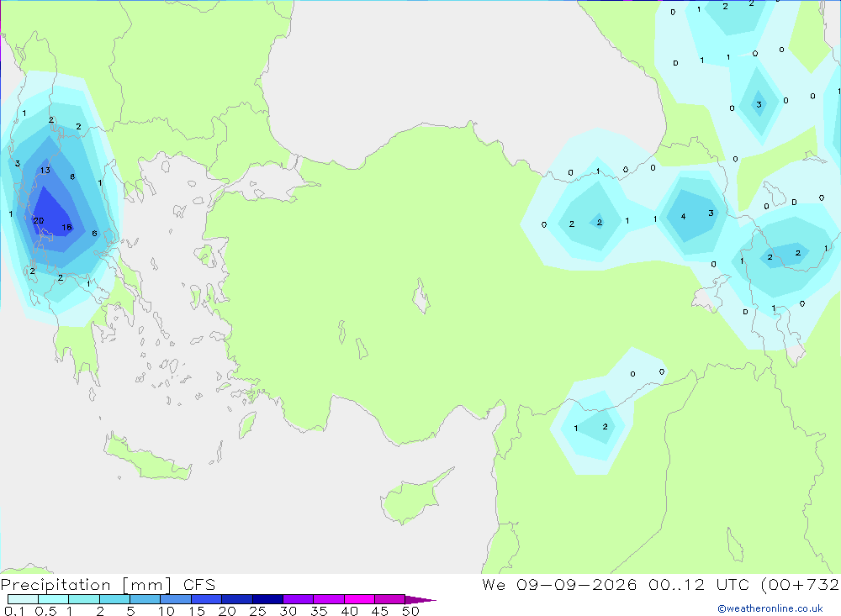The width and height of the screenshot is (841, 616).
Task: Click the 00..12 UTC time label
Action: tap(676, 584)
